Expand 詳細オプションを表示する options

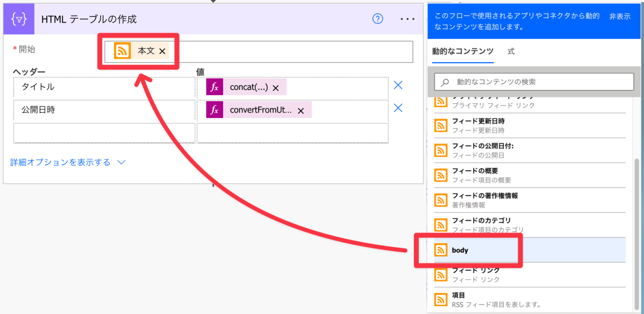[x=59, y=161]
